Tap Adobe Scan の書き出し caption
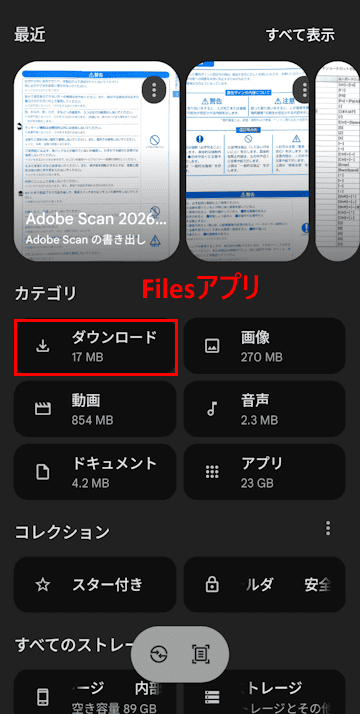 (86, 240)
